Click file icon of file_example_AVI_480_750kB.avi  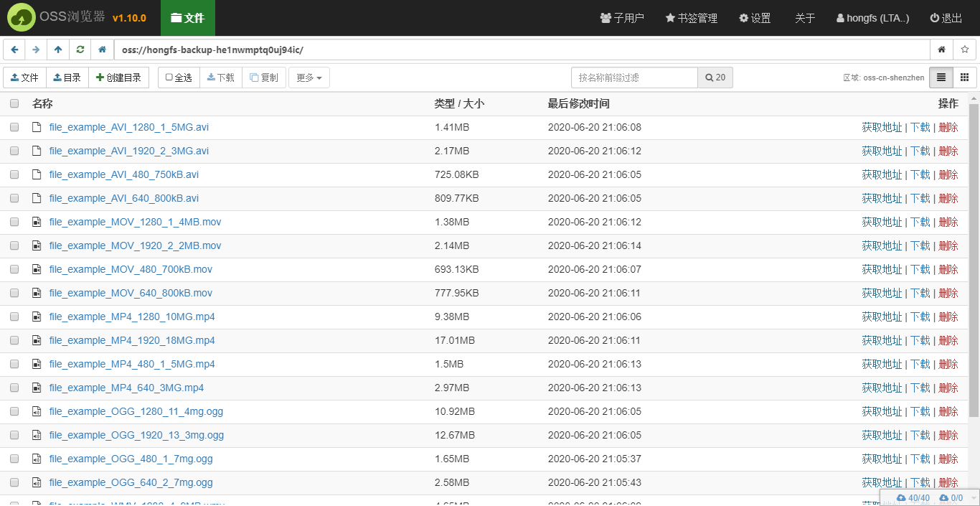(37, 174)
